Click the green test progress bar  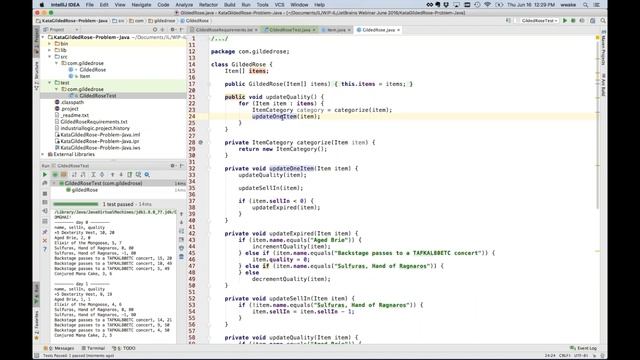76,204
